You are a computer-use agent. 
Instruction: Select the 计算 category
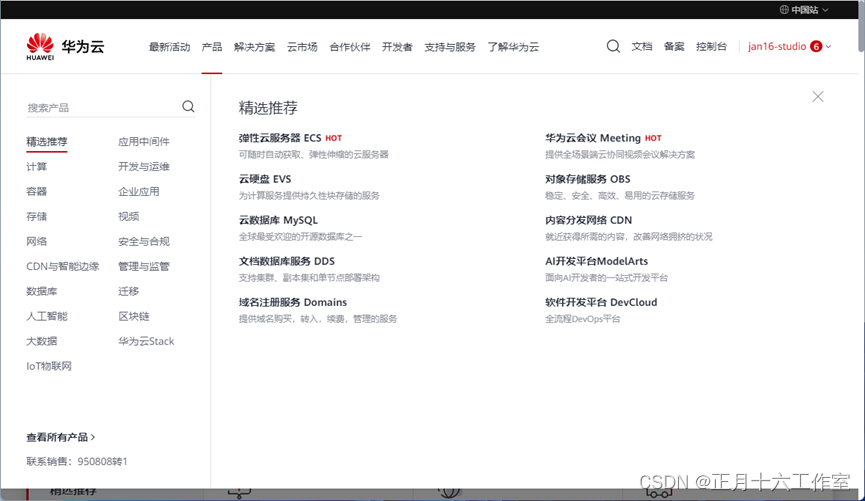[x=36, y=167]
